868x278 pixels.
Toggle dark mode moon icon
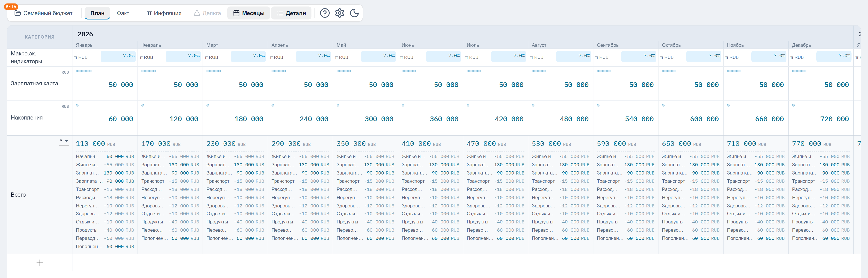pos(354,13)
